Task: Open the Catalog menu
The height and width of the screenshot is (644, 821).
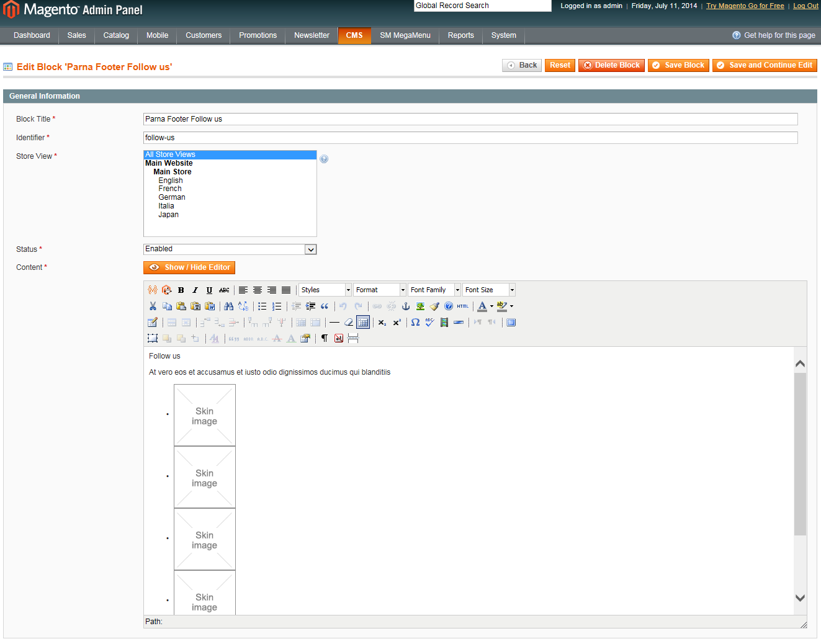Action: point(116,35)
